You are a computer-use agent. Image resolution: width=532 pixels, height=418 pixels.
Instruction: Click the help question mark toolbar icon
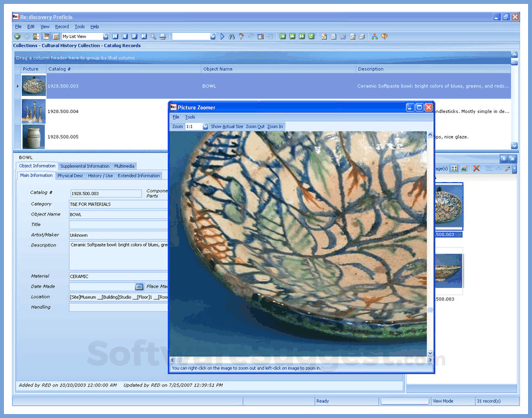(384, 37)
